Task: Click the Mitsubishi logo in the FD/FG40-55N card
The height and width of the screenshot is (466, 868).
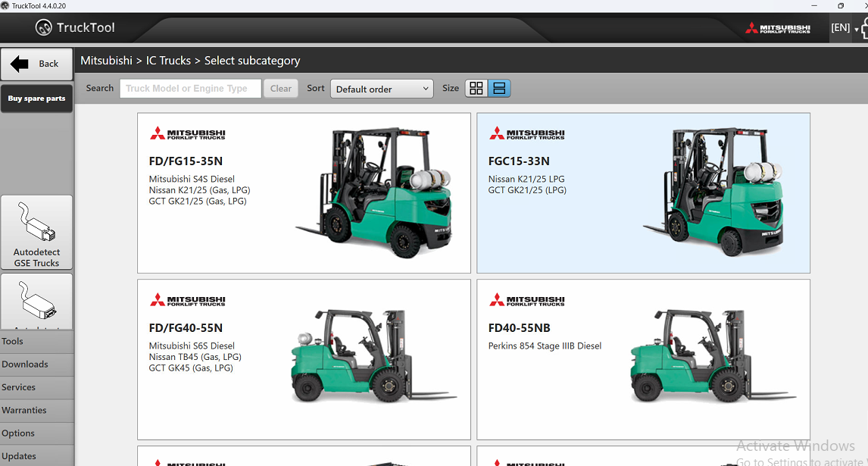Action: pos(187,300)
